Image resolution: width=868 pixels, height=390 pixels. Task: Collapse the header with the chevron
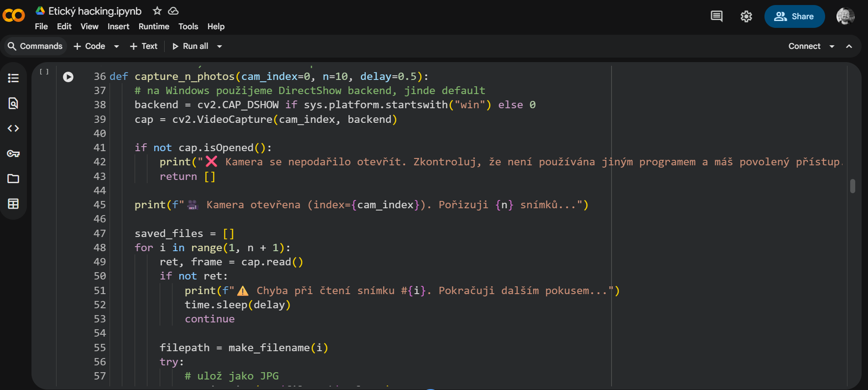pos(849,46)
